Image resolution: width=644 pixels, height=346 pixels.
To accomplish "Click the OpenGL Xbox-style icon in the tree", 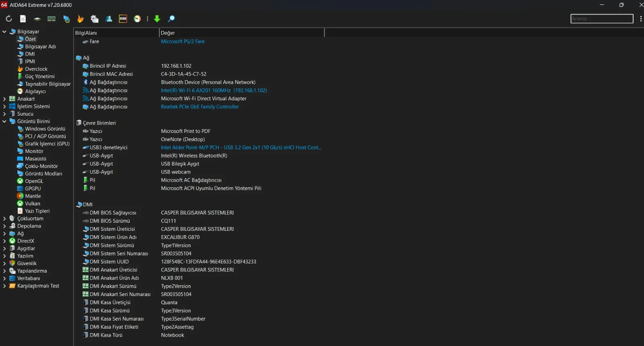I will pyautogui.click(x=20, y=181).
